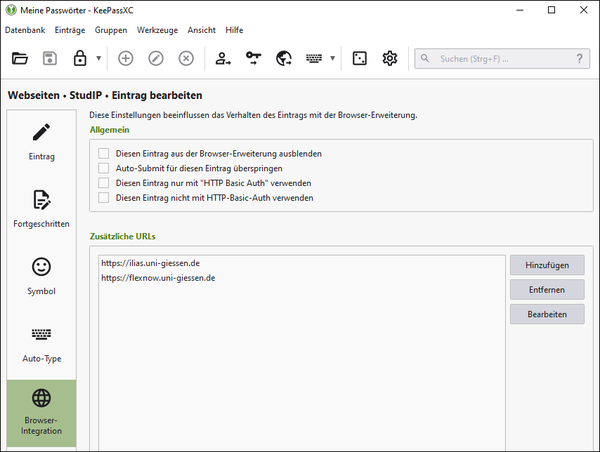Switch to the Fortgeschritten section

41,211
